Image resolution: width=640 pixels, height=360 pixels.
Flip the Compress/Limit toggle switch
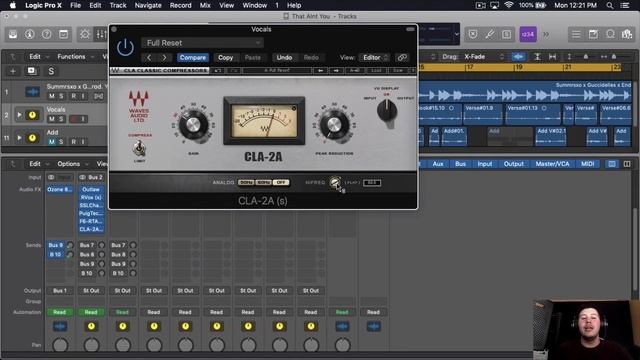click(139, 149)
